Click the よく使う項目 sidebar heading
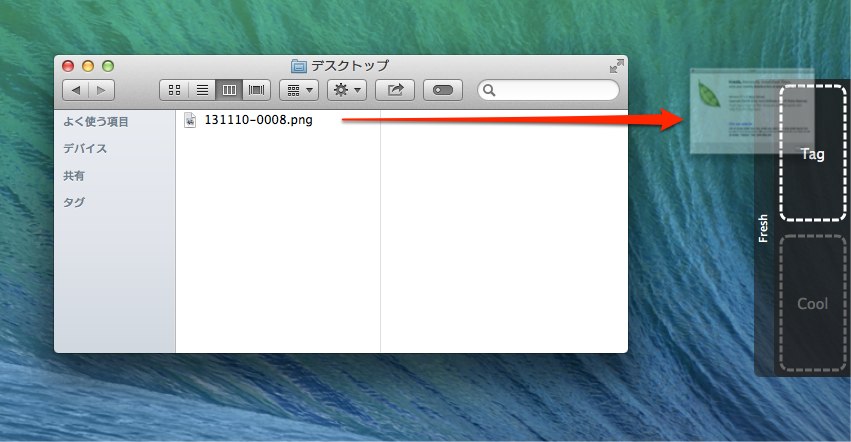The height and width of the screenshot is (442, 851). (96, 122)
